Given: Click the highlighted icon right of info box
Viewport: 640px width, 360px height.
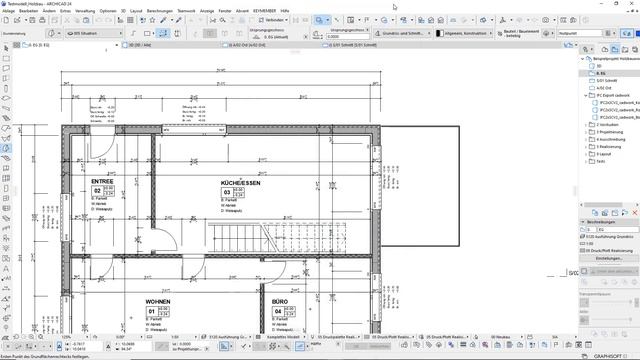Looking at the screenshot, I should tap(627, 33).
